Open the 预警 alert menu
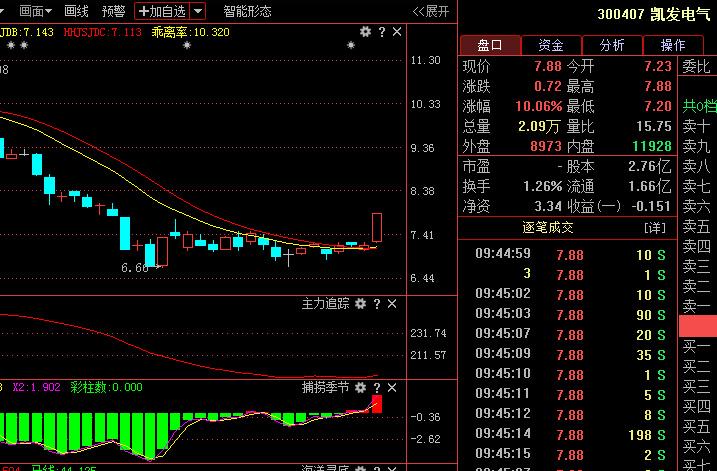 click(113, 11)
